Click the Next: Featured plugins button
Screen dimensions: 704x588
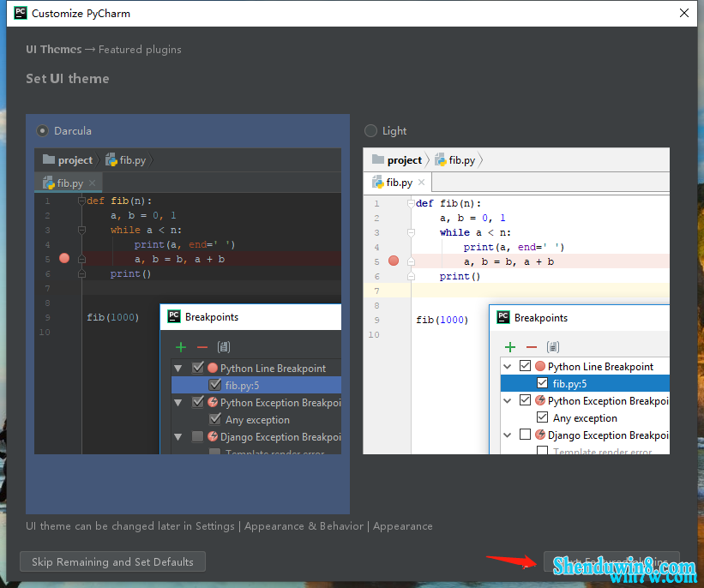(611, 561)
